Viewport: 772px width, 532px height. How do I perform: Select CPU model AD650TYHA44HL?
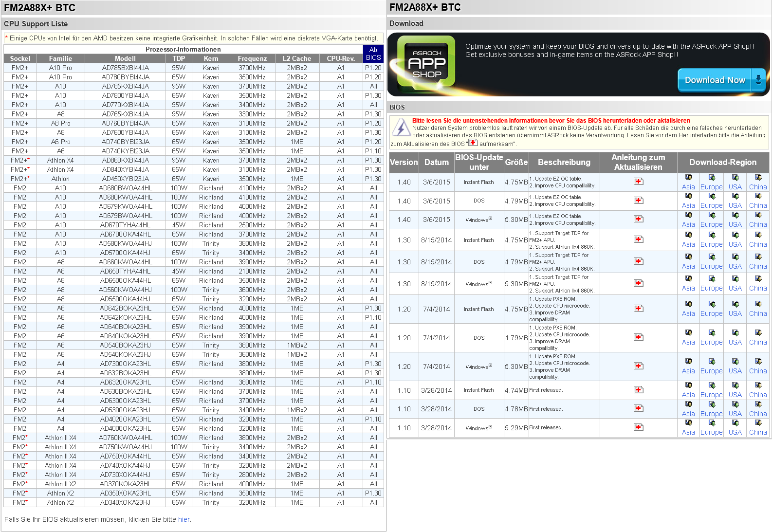[x=126, y=272]
